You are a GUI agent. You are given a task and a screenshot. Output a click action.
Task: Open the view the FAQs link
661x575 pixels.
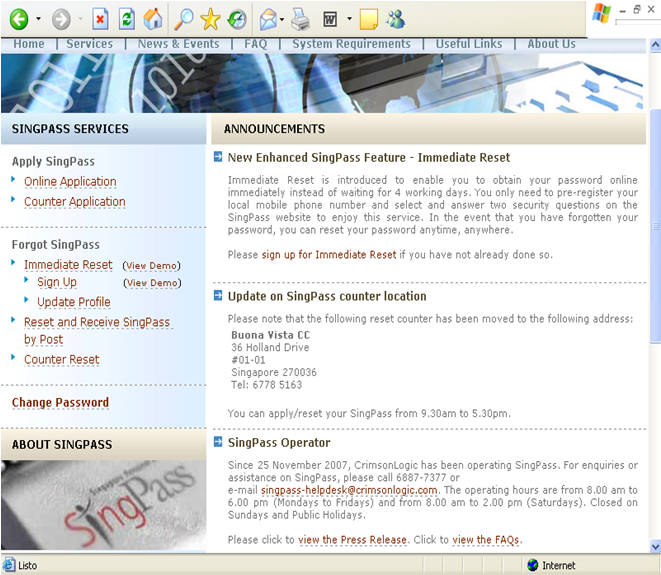click(x=486, y=540)
